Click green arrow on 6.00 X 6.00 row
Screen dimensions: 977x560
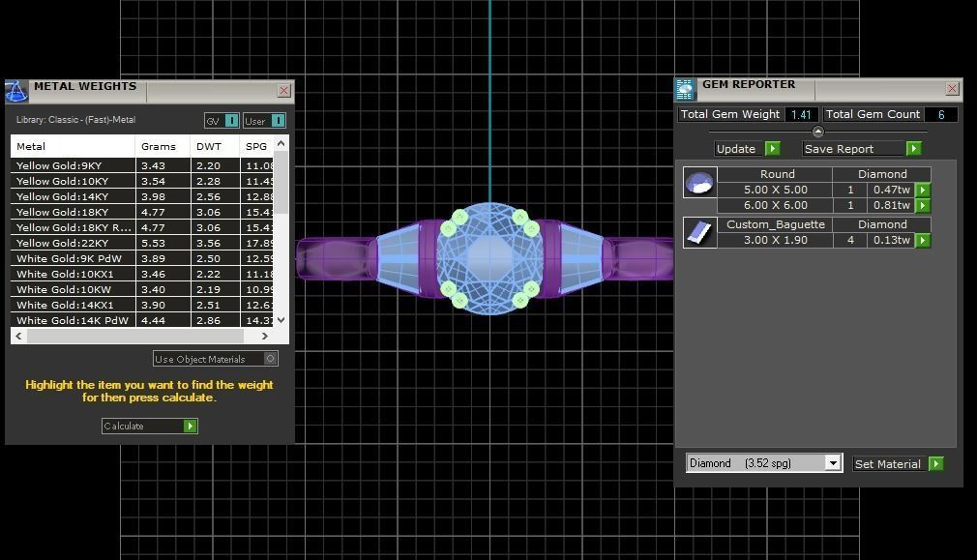click(x=923, y=206)
